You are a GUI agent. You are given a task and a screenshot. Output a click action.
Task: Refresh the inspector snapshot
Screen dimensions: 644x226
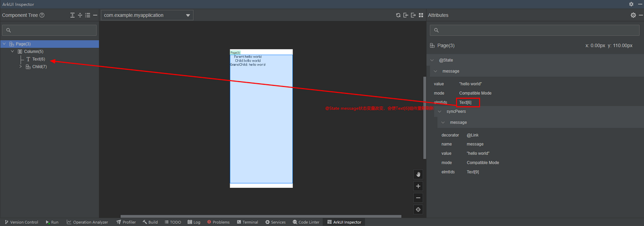pos(398,15)
